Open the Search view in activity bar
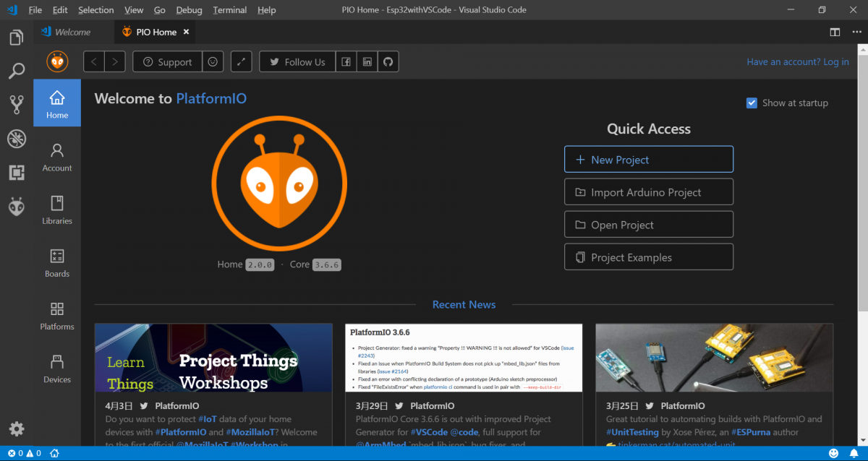 tap(17, 71)
